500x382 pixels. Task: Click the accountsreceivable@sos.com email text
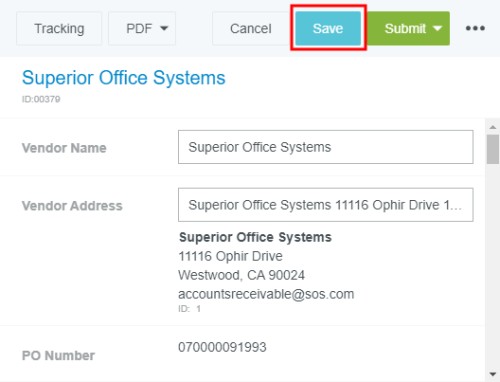(266, 294)
